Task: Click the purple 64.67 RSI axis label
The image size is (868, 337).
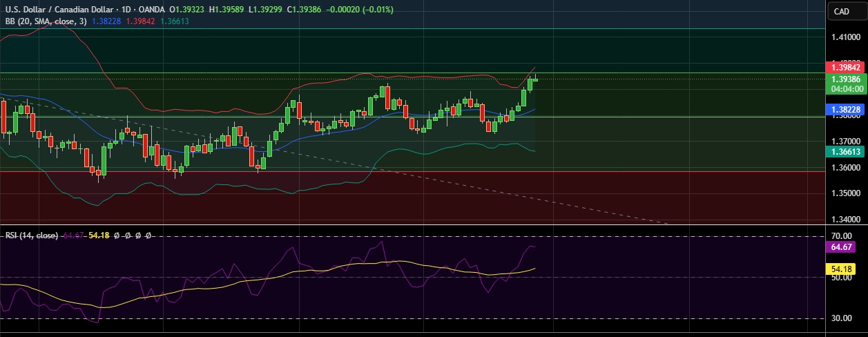Action: coord(845,246)
